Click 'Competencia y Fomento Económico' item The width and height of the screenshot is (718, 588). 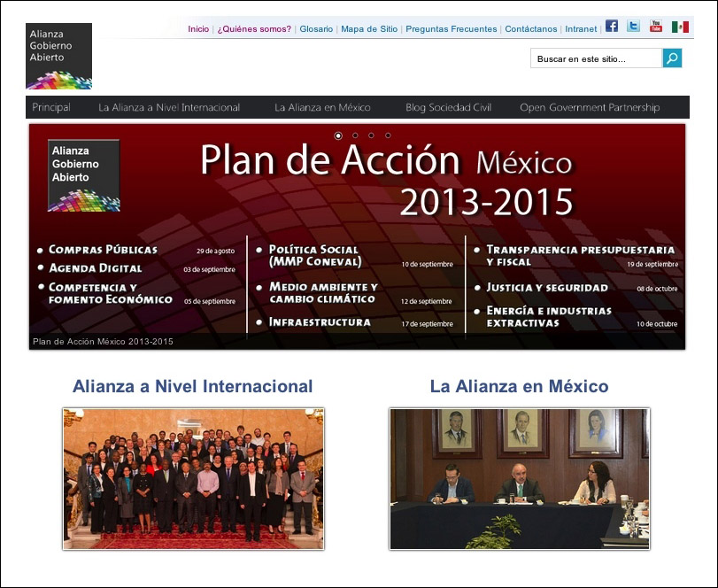pos(111,293)
